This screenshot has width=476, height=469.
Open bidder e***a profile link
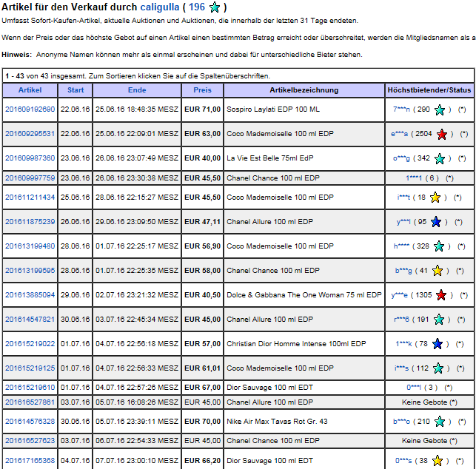point(399,134)
